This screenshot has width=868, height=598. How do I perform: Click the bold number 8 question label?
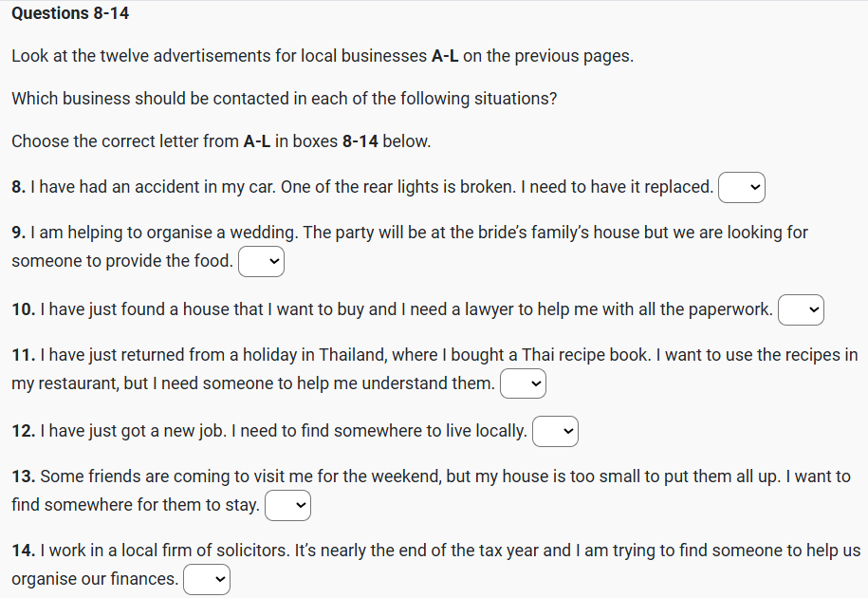point(18,188)
